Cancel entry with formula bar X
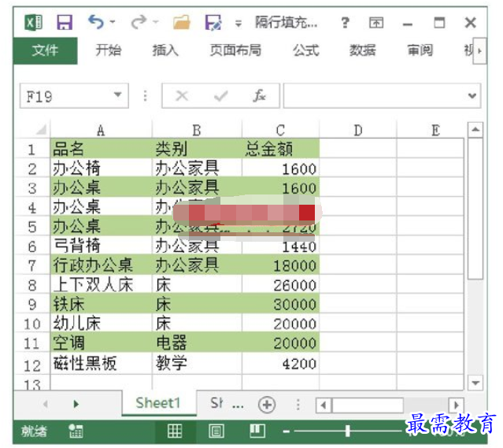 click(182, 95)
